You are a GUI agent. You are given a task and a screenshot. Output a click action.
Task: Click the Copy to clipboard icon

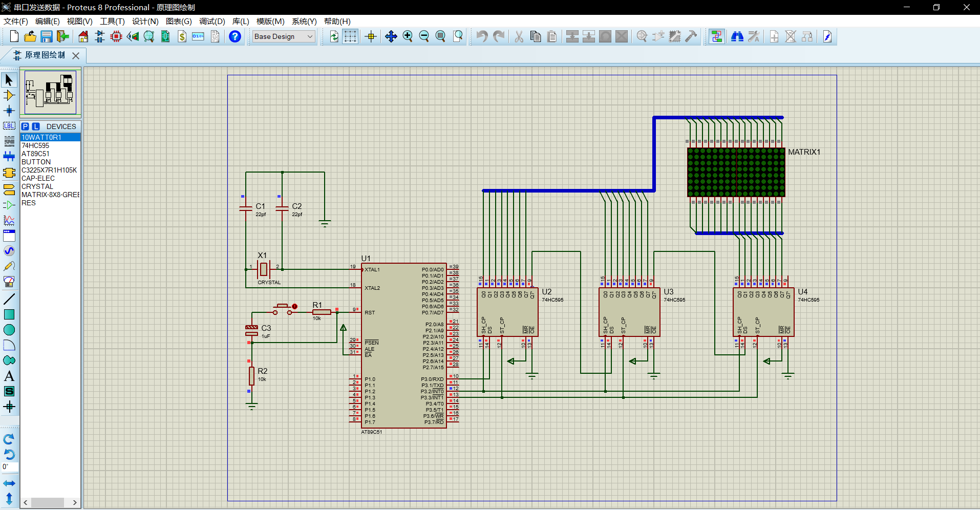[x=536, y=36]
